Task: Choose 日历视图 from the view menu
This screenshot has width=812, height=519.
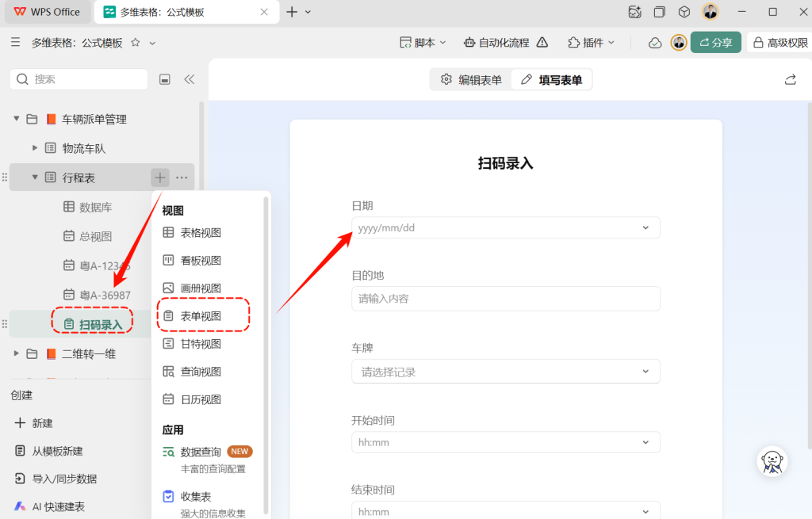Action: [x=192, y=399]
